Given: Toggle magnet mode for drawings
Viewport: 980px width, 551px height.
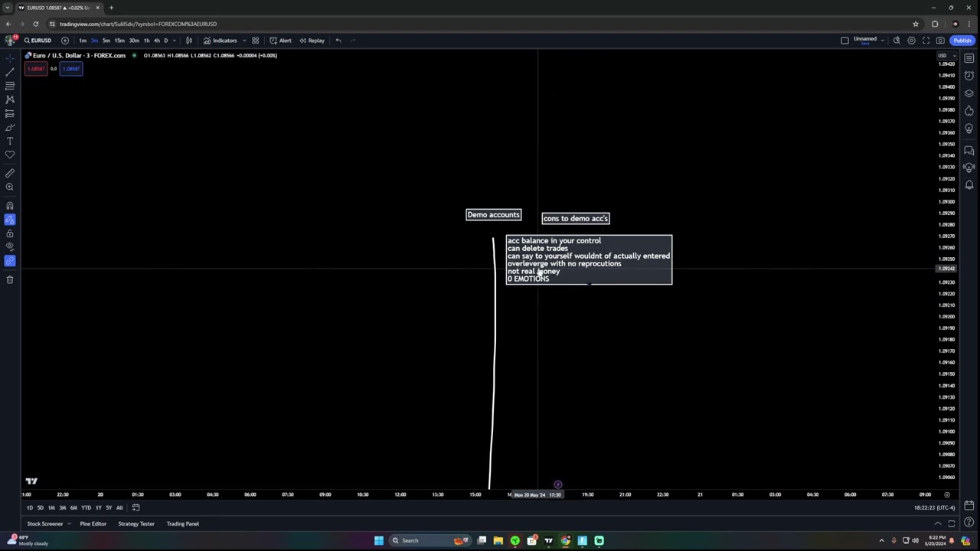Looking at the screenshot, I should [x=10, y=205].
